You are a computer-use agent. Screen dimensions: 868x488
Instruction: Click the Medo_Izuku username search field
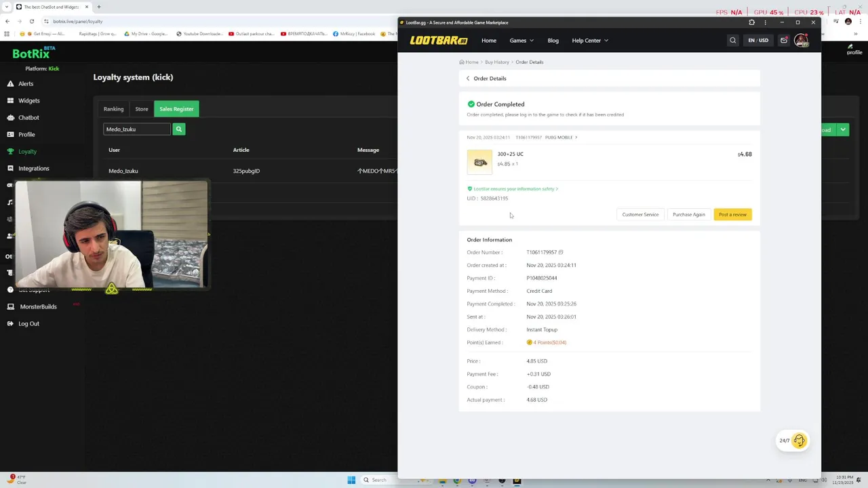click(x=137, y=129)
